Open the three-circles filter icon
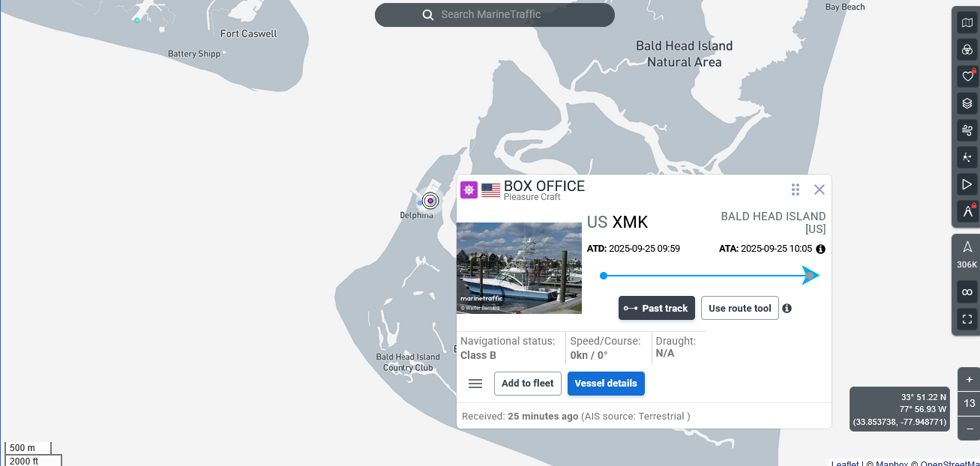The image size is (980, 466). click(x=967, y=49)
